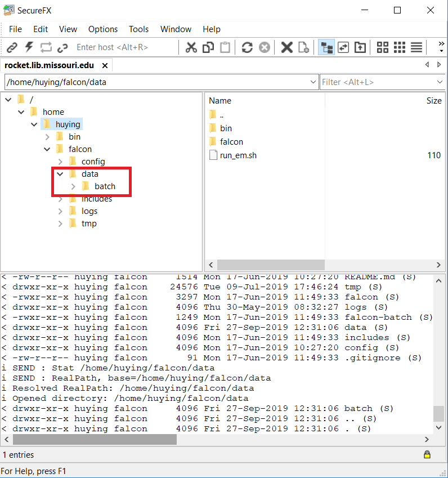Sort files by Name column header
Image resolution: width=448 pixels, height=478 pixels.
pos(220,101)
